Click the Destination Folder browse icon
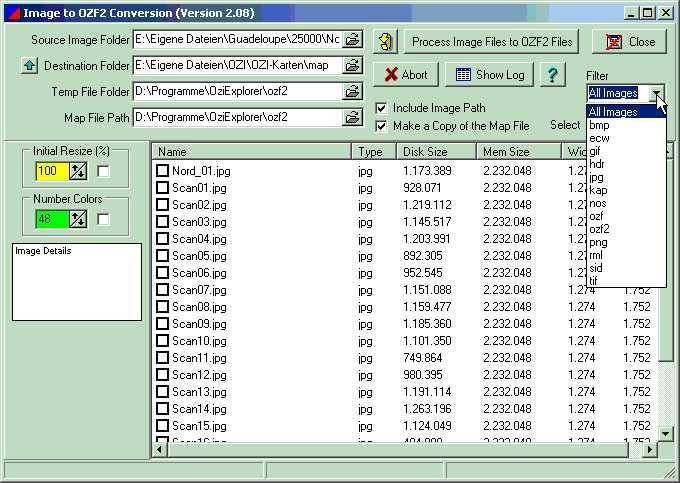The height and width of the screenshot is (483, 680). 352,66
